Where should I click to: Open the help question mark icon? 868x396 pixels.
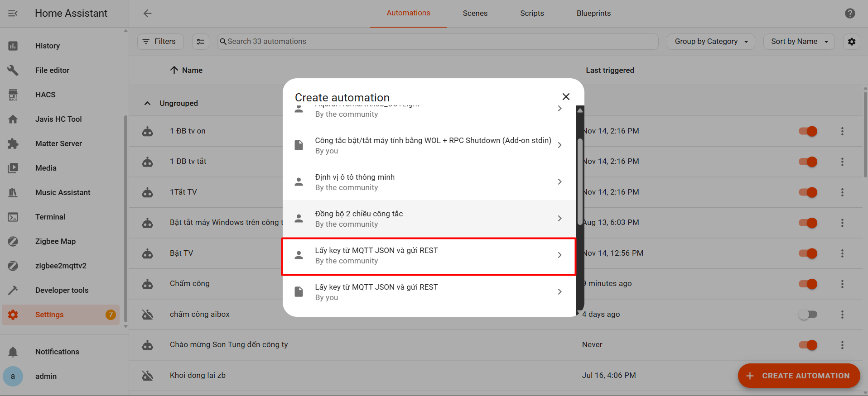coord(850,14)
